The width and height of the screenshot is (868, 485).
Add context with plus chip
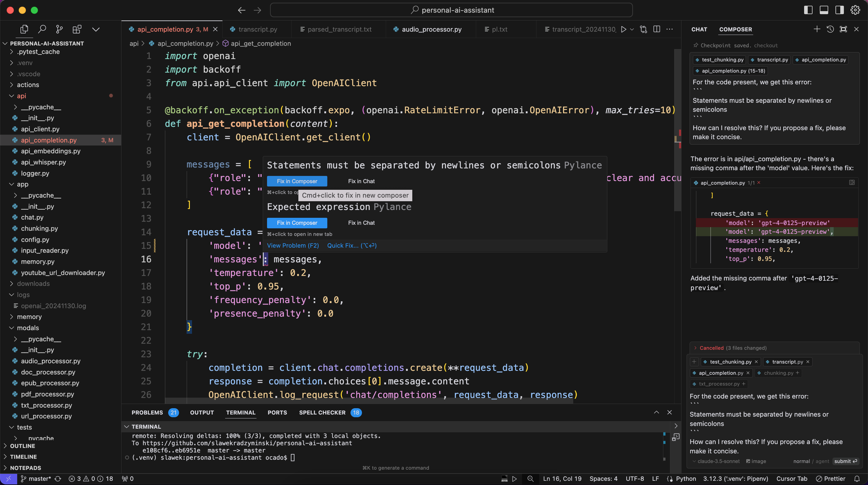[x=694, y=362]
